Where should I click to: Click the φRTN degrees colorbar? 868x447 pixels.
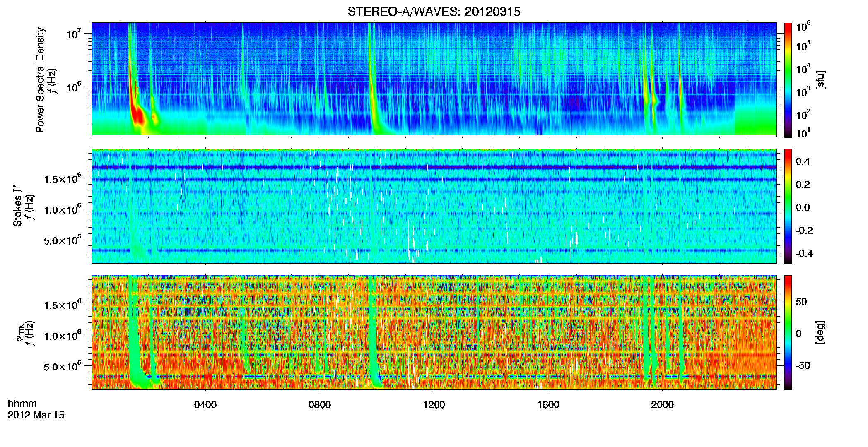pos(788,332)
